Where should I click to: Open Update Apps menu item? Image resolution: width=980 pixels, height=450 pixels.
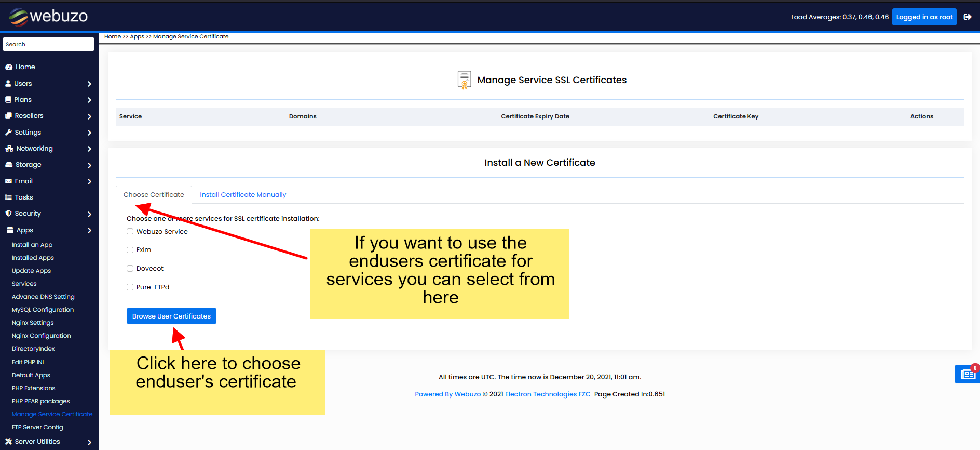point(31,271)
